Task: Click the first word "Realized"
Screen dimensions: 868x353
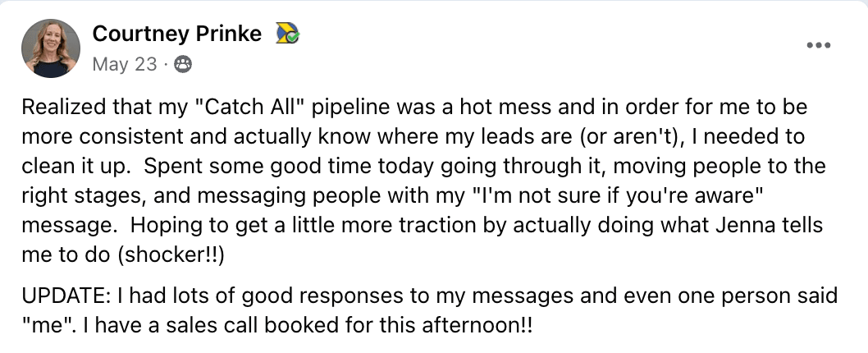Action: (x=58, y=108)
